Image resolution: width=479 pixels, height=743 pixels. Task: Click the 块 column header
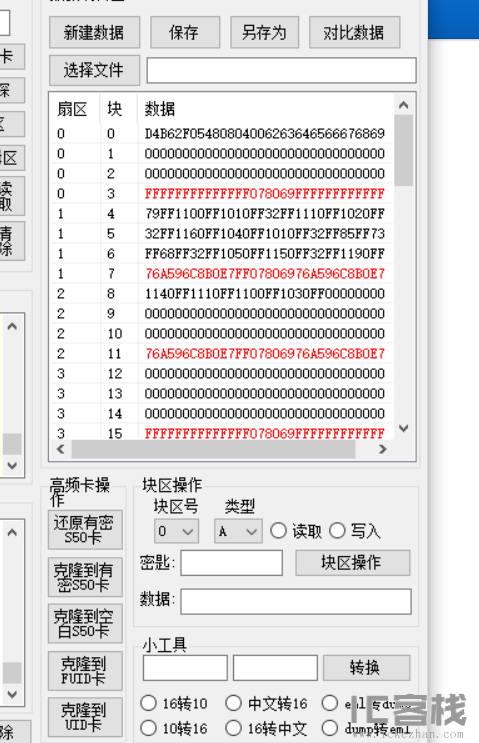(x=115, y=109)
